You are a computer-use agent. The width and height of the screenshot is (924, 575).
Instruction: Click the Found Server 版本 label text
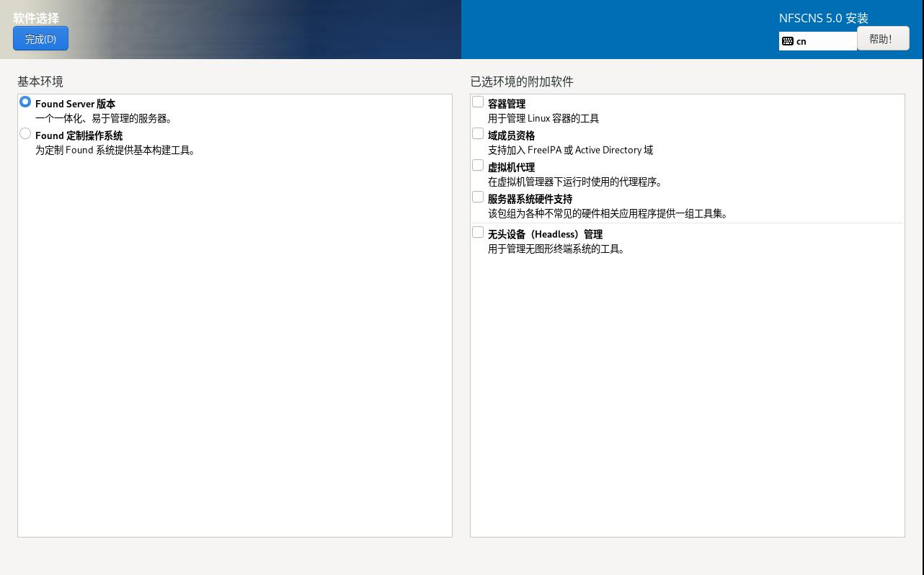point(75,104)
